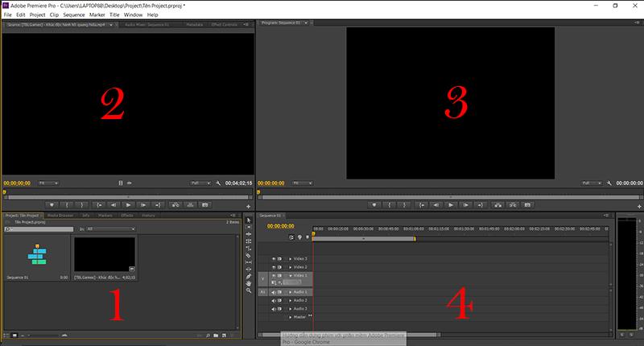Screen dimensions: 644x346
Task: Switch to Media Browser tab
Action: tap(60, 216)
